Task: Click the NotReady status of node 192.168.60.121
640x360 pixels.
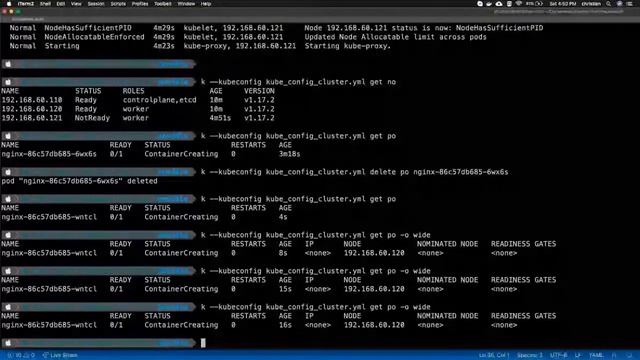Action: point(92,118)
